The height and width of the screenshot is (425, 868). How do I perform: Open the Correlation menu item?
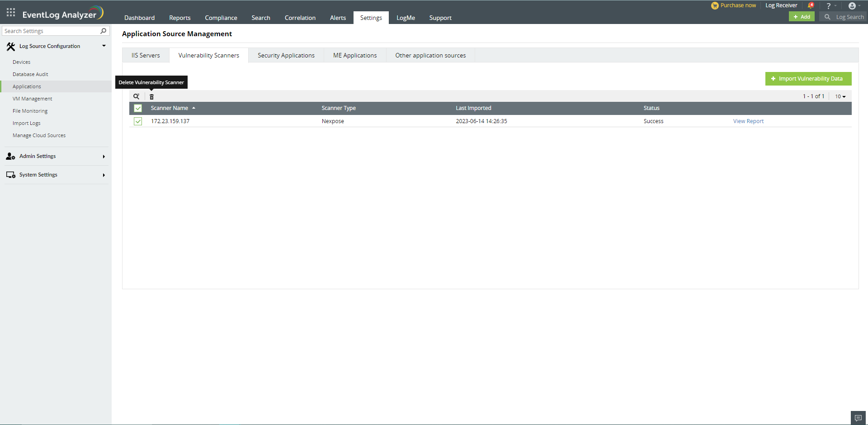(x=300, y=18)
